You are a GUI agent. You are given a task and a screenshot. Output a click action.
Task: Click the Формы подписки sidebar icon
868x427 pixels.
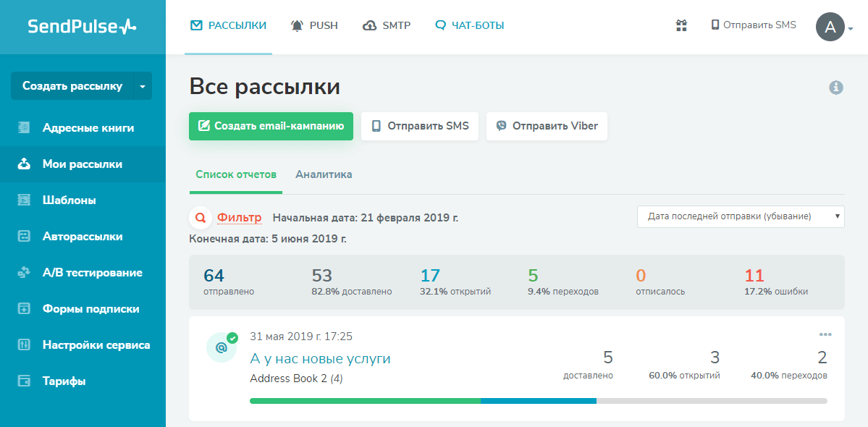(25, 308)
